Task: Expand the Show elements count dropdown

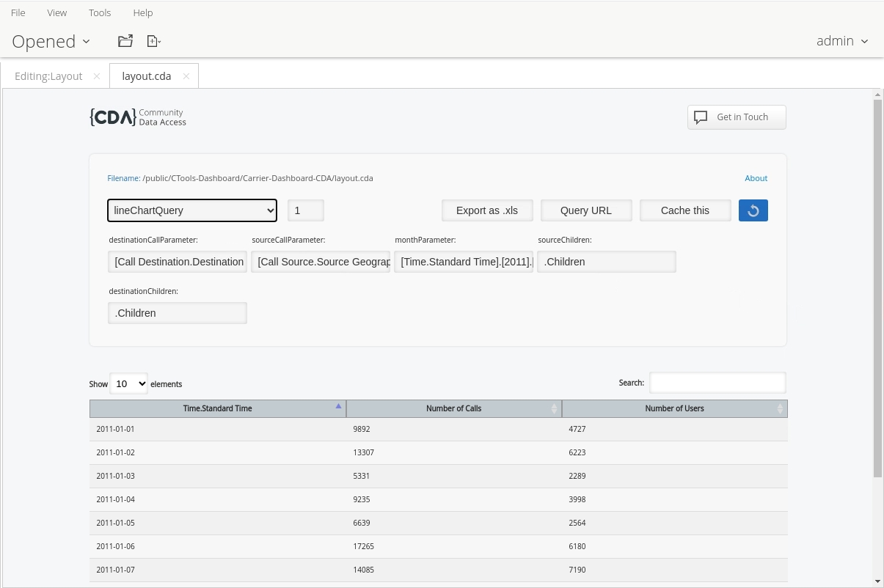Action: 128,383
